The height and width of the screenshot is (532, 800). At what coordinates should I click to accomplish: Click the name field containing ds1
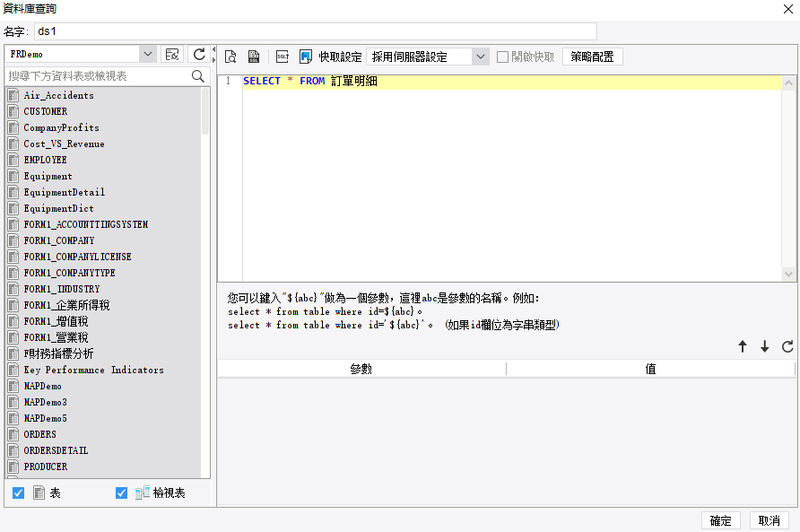[x=316, y=31]
